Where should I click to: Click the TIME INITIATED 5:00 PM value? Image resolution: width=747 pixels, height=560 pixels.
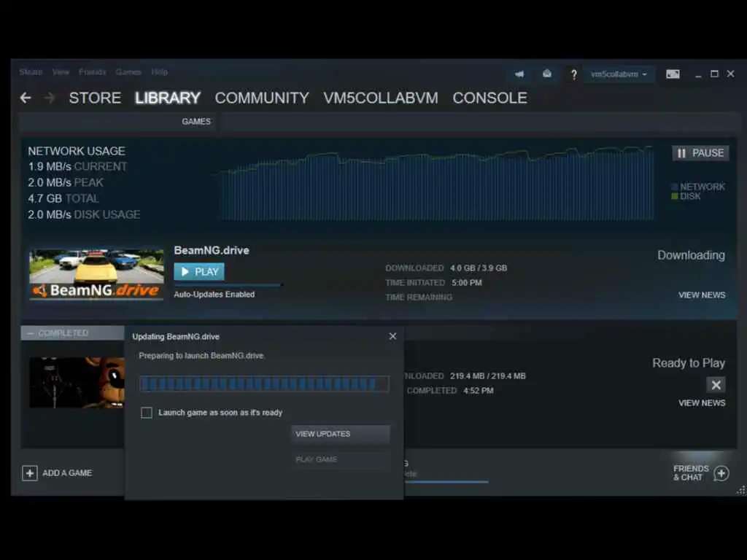[x=467, y=283]
